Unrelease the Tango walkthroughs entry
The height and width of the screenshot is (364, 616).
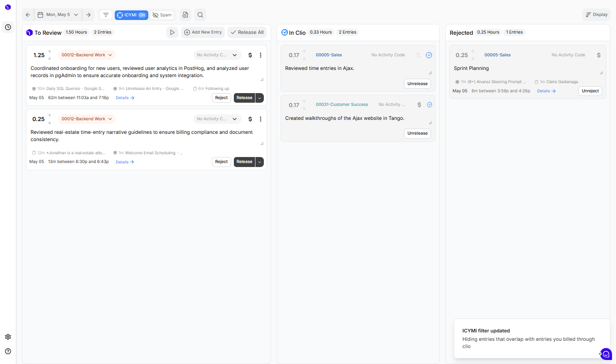click(x=418, y=133)
